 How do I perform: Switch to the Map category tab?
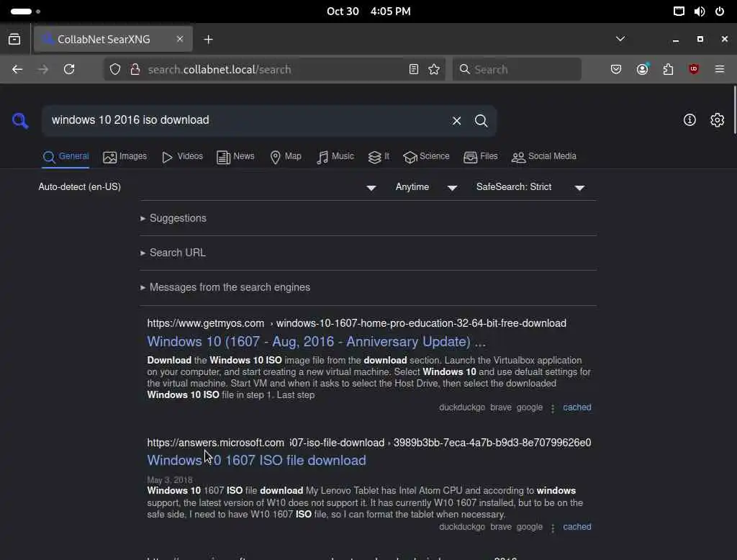pos(286,157)
